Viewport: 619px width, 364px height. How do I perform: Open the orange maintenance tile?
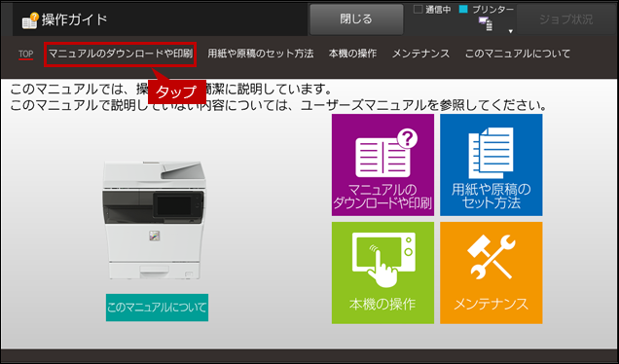pos(492,273)
